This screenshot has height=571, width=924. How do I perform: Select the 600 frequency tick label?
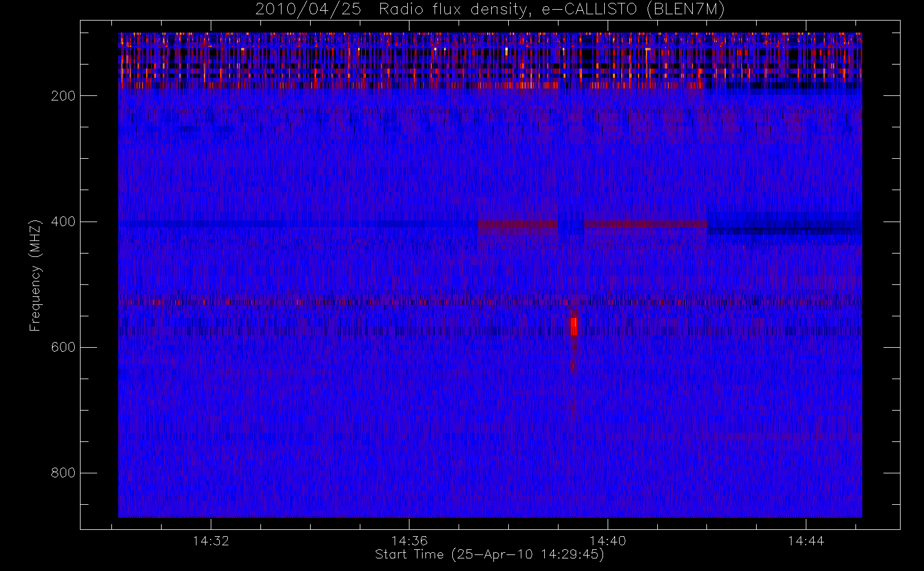point(63,347)
